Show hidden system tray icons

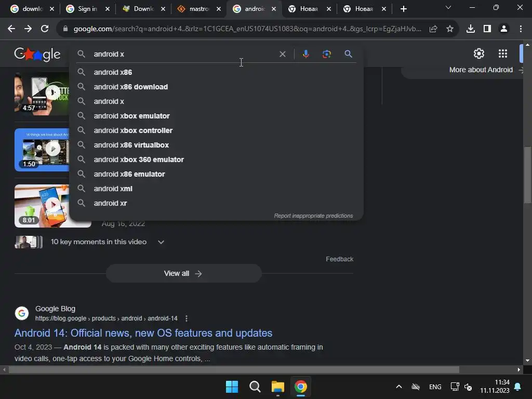pos(399,387)
